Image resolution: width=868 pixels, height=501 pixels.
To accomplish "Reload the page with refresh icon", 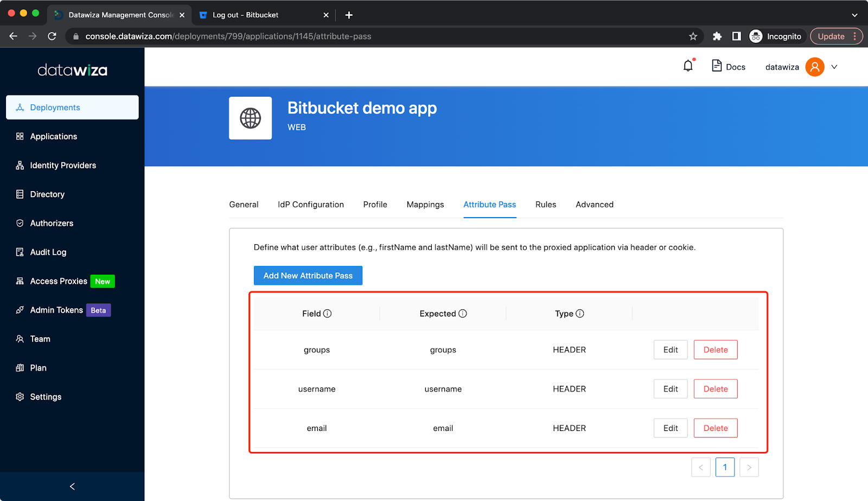I will click(52, 36).
